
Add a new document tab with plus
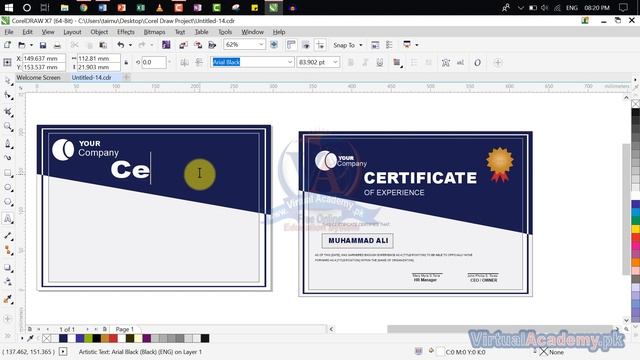[x=127, y=77]
